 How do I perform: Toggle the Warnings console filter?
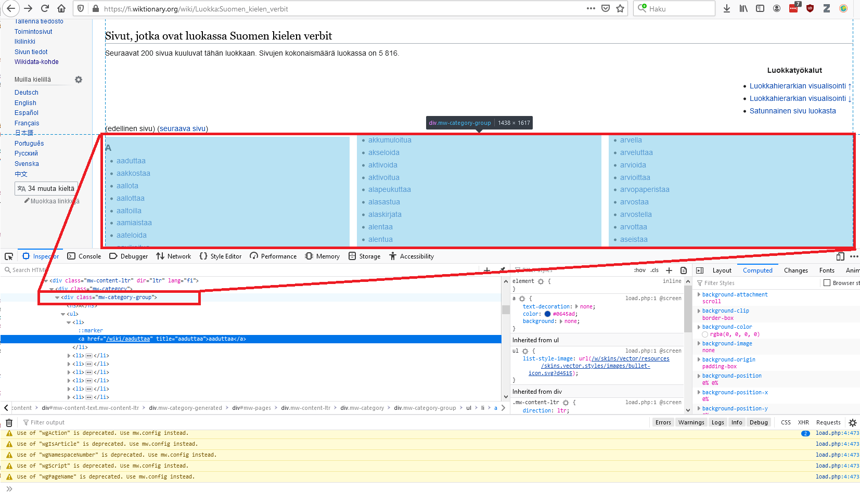point(691,422)
